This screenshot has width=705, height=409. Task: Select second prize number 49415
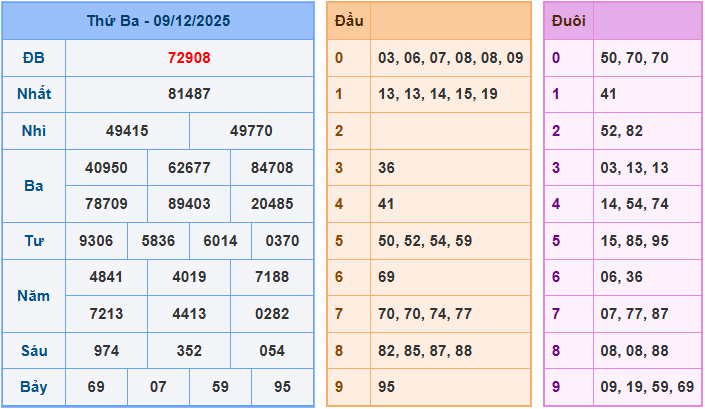click(x=127, y=131)
